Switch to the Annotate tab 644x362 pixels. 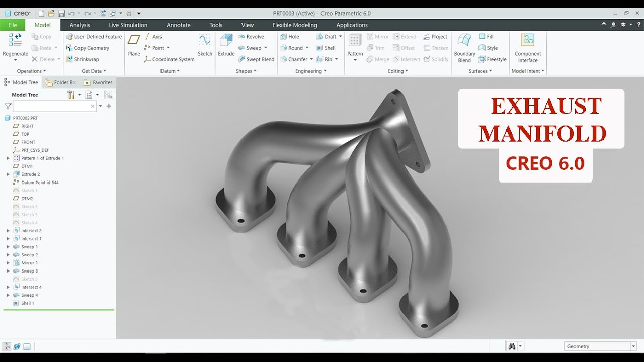click(x=179, y=25)
